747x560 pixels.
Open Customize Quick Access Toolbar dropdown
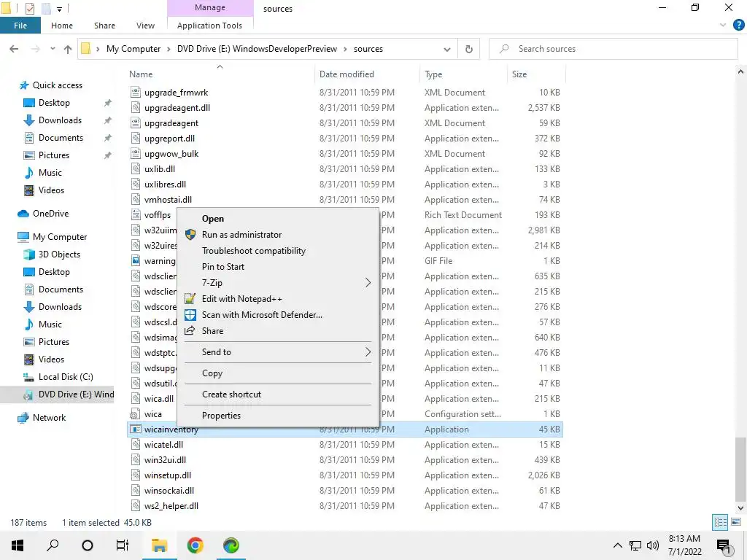[x=59, y=9]
